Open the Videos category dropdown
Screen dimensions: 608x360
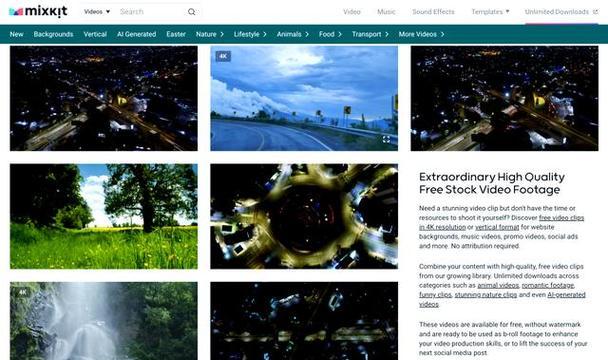(x=97, y=12)
